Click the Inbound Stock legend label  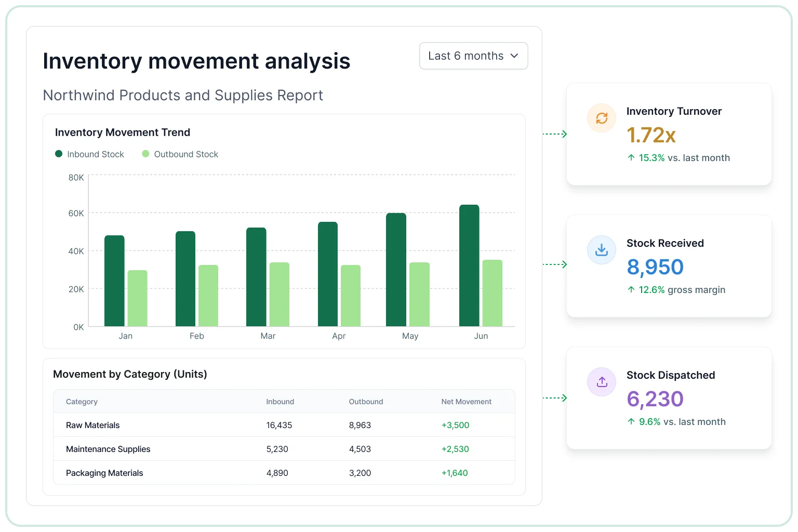96,154
